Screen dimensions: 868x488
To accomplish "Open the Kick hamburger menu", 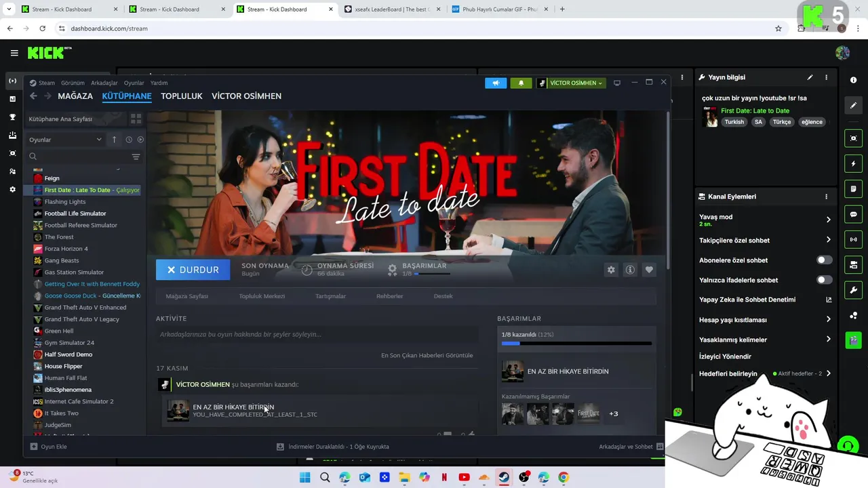I will point(14,53).
